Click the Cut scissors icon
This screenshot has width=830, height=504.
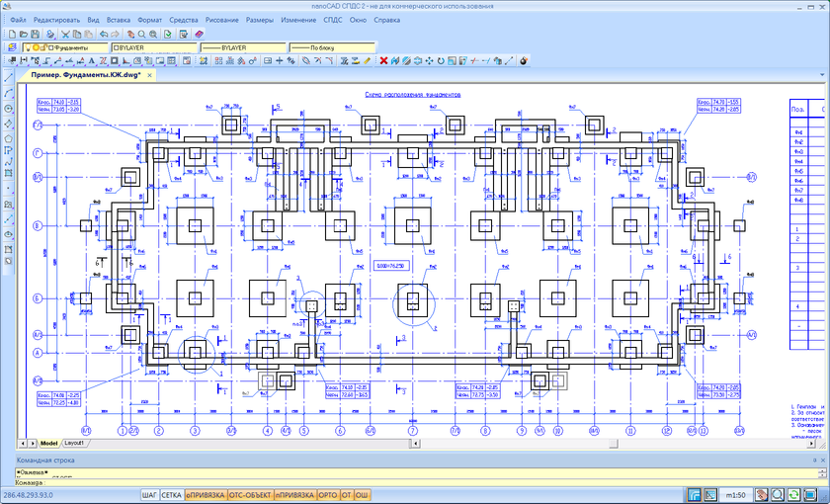click(x=66, y=34)
